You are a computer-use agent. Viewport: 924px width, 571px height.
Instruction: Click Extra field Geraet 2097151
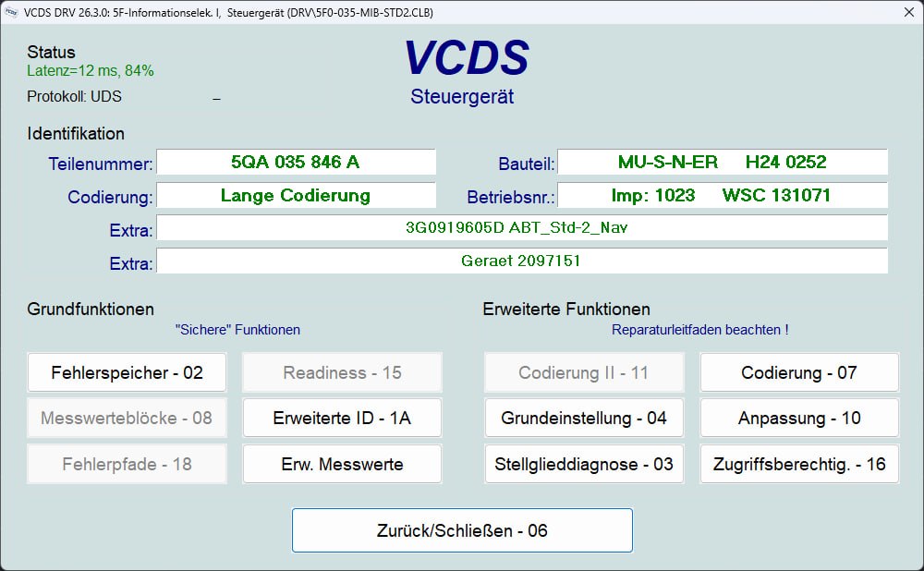522,261
